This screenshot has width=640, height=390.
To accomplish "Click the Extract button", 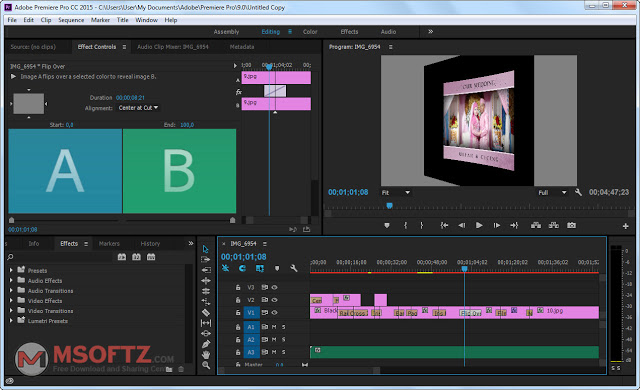I will point(554,226).
